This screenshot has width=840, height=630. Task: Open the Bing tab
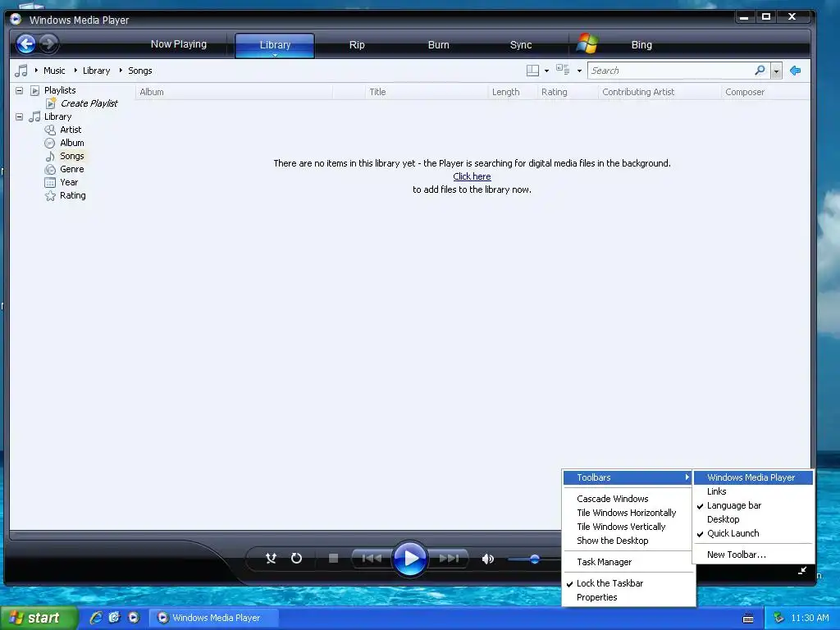[x=641, y=45]
